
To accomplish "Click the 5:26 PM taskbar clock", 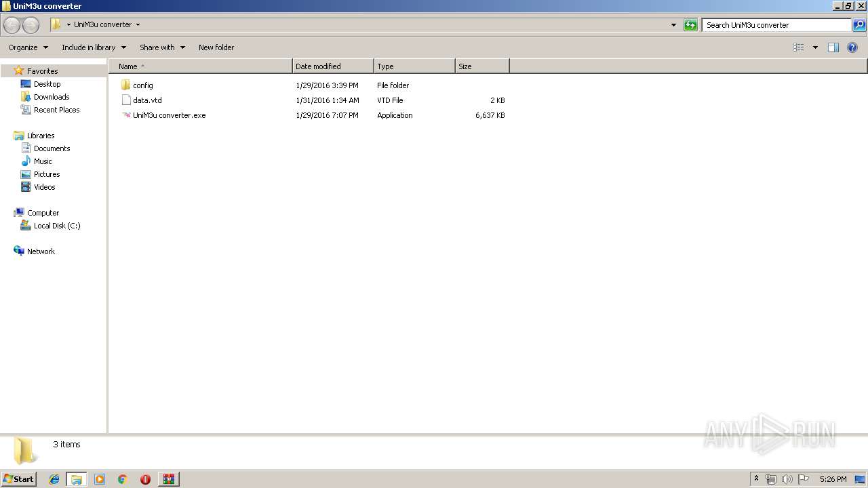I will point(833,479).
